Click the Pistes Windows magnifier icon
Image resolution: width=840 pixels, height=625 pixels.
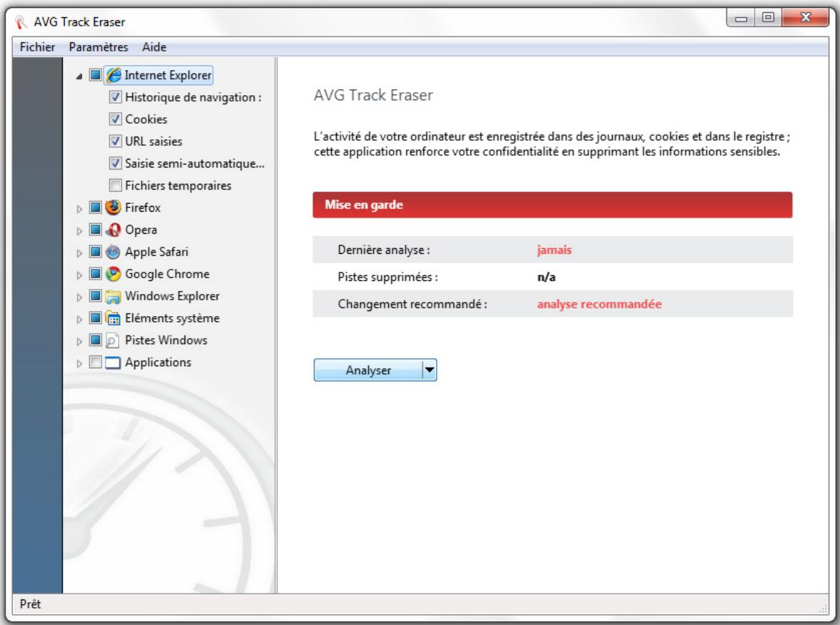113,340
